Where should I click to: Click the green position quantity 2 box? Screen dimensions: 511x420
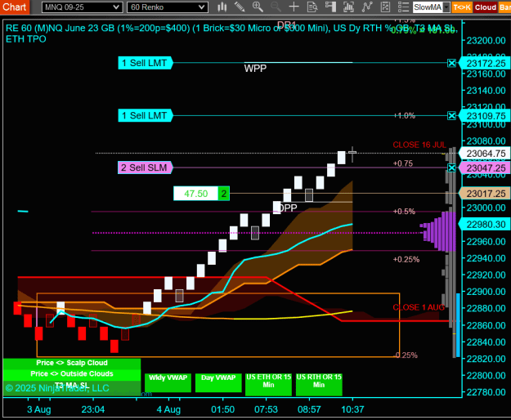pos(223,194)
